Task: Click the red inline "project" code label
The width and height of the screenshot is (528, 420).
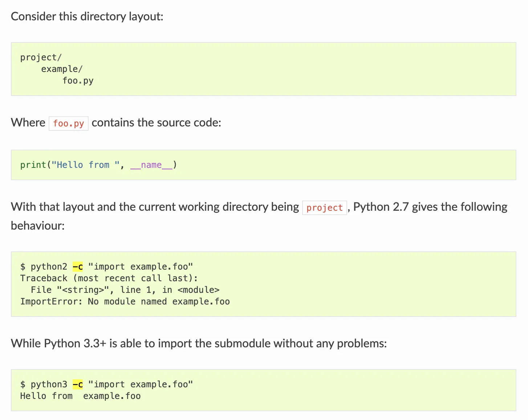Action: click(x=324, y=208)
